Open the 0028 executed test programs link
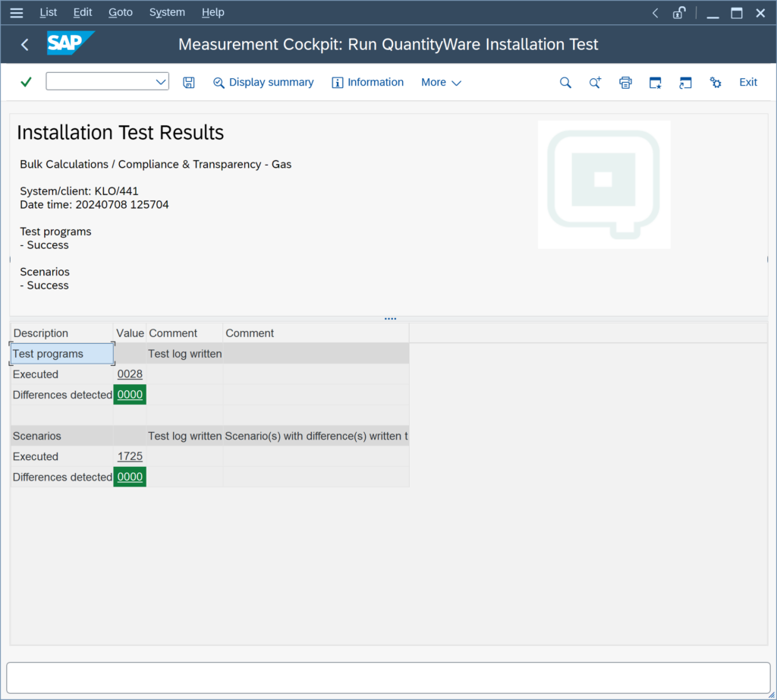The image size is (777, 700). coord(130,374)
